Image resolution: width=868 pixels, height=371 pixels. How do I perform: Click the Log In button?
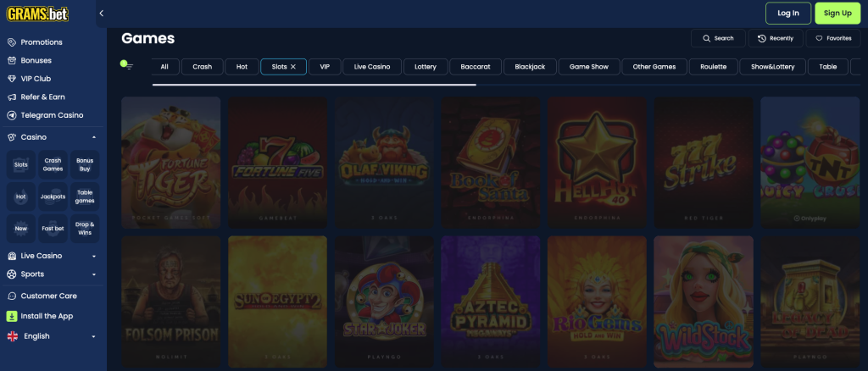788,14
